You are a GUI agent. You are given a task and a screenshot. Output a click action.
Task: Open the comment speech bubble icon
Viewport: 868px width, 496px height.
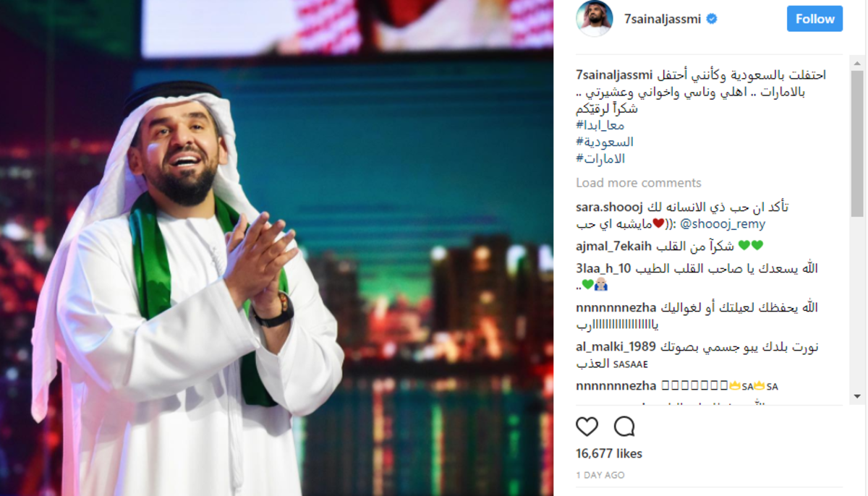point(624,427)
